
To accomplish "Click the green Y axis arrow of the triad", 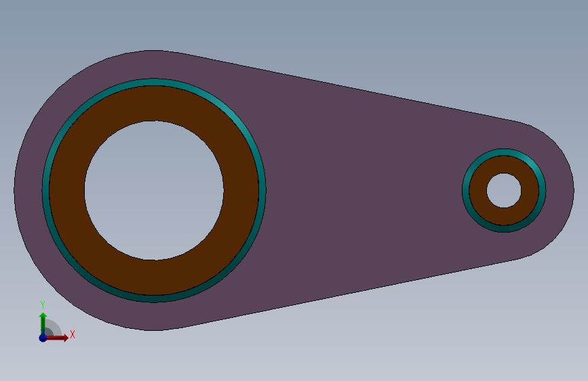I will point(43,322).
